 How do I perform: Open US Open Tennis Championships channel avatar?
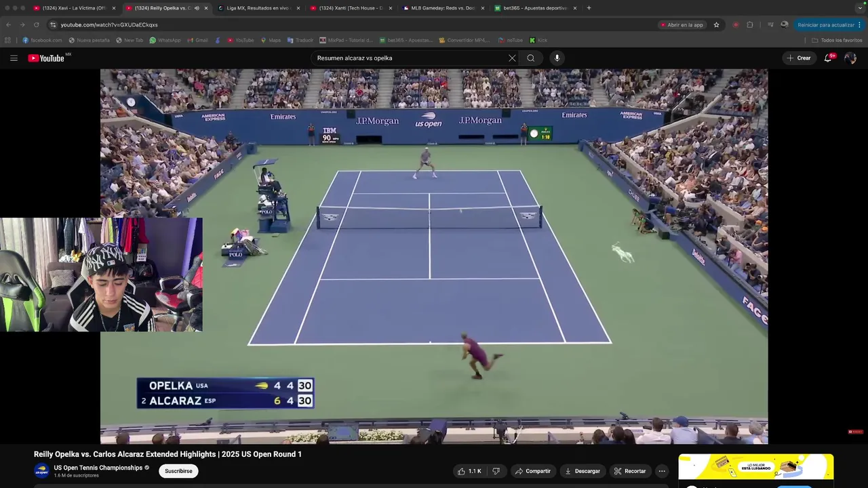tap(41, 470)
